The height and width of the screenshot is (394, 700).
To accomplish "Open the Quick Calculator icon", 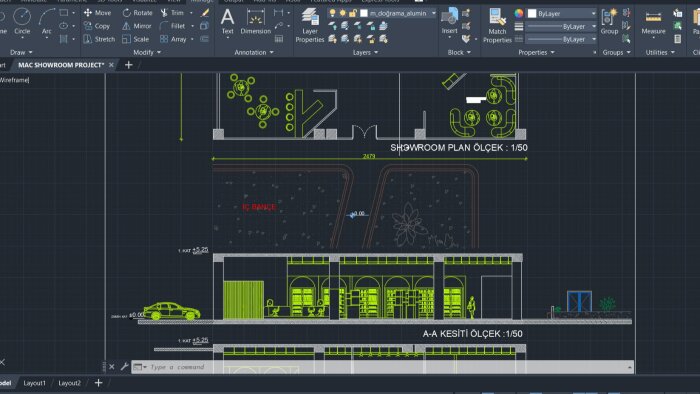I will point(678,39).
